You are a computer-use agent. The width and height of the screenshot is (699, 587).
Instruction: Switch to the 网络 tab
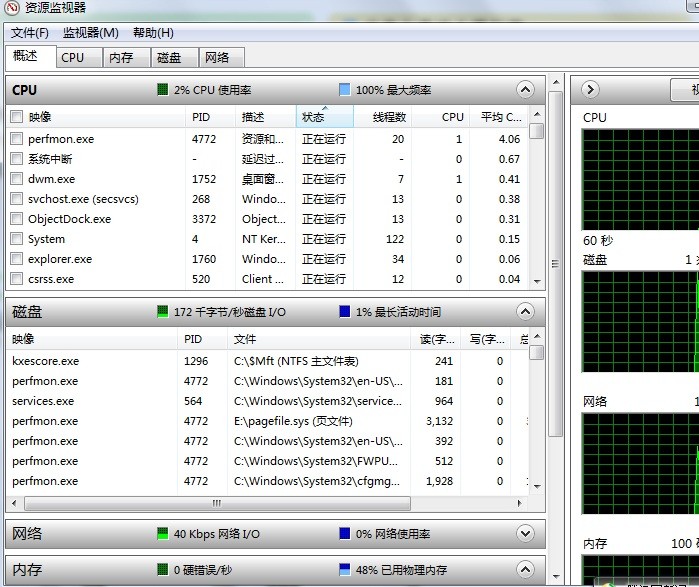[x=222, y=57]
